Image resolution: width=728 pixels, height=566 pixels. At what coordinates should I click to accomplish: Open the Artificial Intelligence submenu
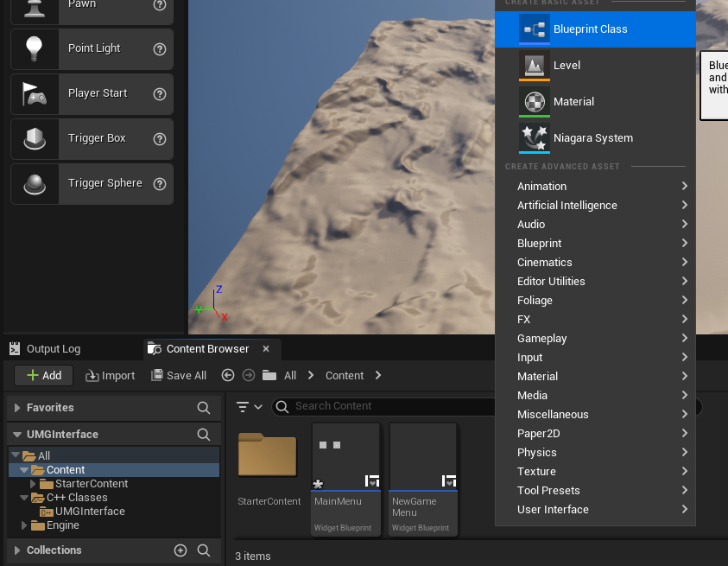point(595,205)
